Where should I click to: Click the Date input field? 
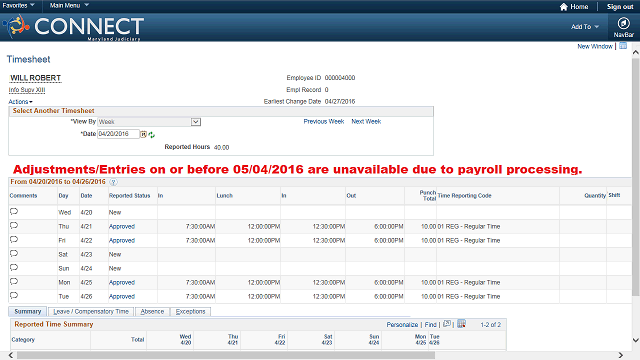118,134
